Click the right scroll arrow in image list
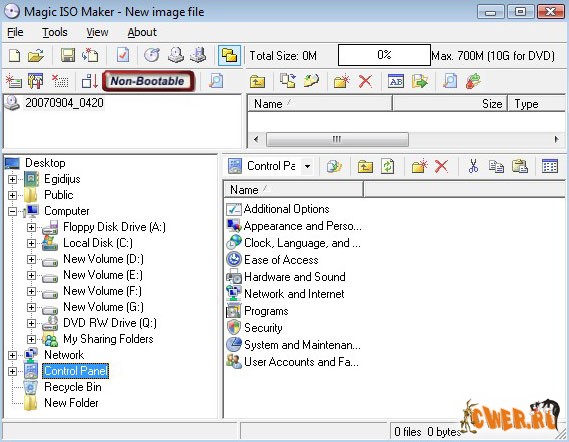Image resolution: width=569 pixels, height=442 pixels. tap(557, 139)
